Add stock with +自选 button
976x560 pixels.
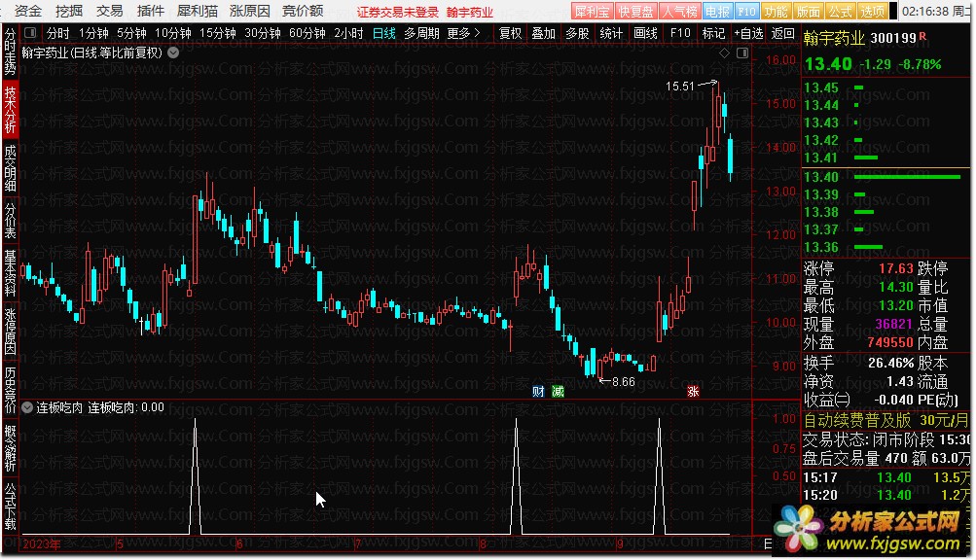[x=749, y=33]
